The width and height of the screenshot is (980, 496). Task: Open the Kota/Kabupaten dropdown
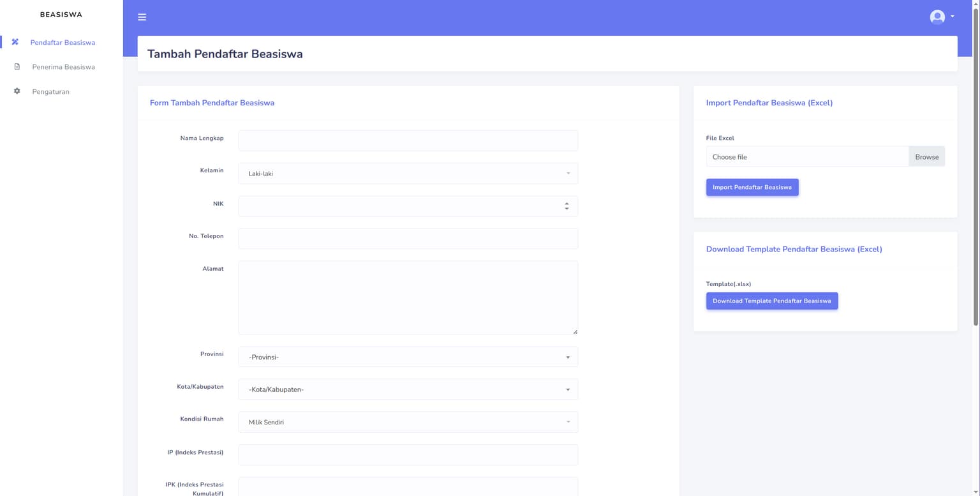click(408, 389)
